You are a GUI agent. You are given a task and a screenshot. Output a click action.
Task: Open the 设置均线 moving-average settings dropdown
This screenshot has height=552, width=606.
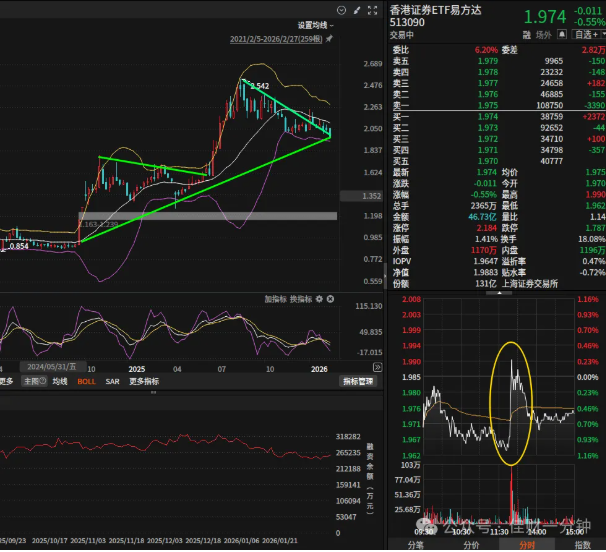pyautogui.click(x=315, y=26)
